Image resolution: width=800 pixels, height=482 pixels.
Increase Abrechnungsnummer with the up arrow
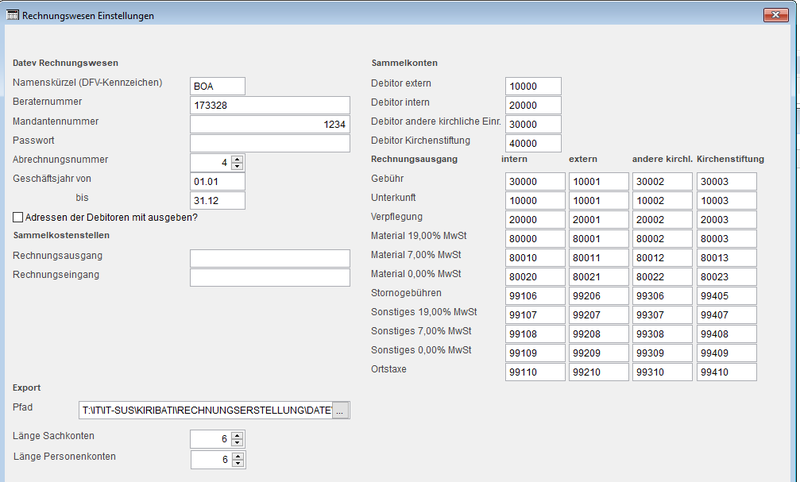tap(237, 160)
